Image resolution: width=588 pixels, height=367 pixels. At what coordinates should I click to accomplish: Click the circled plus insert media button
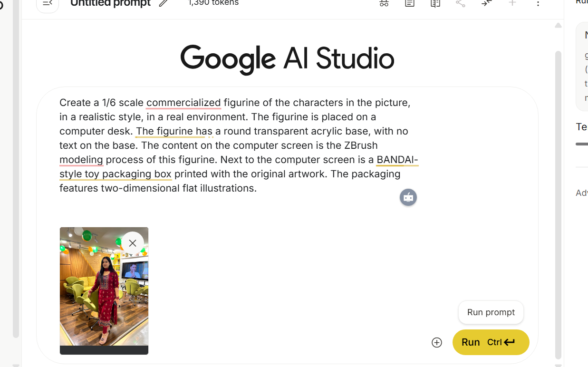coord(437,343)
